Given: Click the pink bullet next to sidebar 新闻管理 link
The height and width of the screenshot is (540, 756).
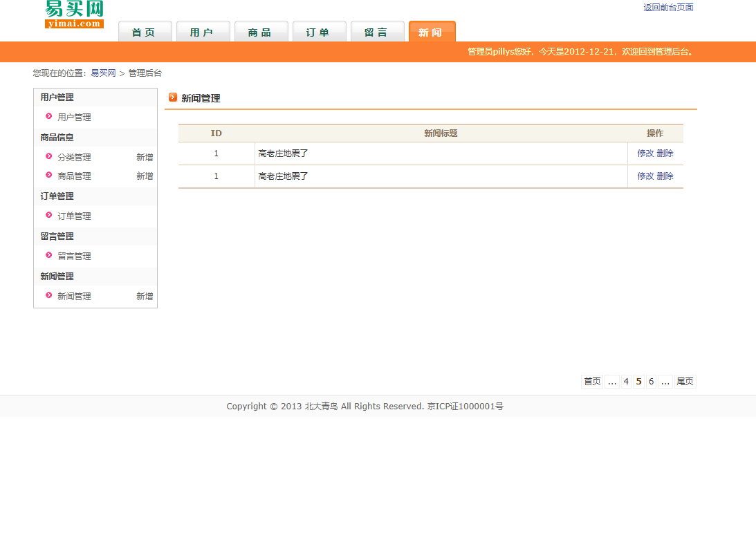Looking at the screenshot, I should tap(48, 295).
